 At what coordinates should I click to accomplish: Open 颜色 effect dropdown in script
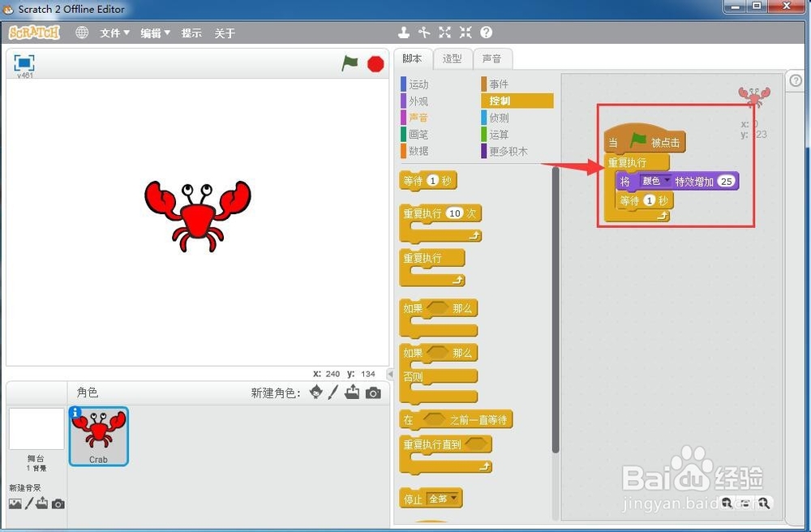coord(655,181)
